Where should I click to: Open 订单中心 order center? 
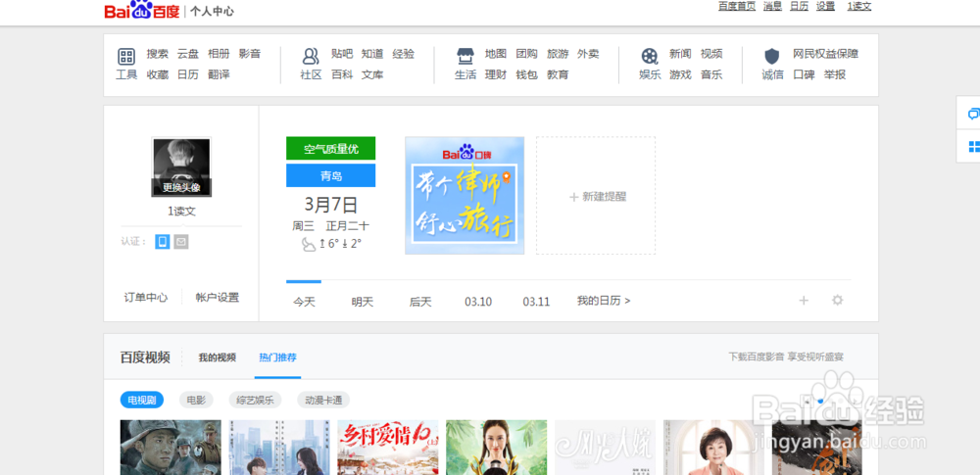coord(146,298)
